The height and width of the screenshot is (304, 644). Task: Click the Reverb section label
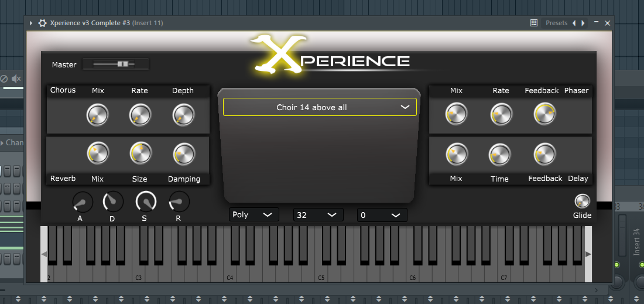coord(63,178)
